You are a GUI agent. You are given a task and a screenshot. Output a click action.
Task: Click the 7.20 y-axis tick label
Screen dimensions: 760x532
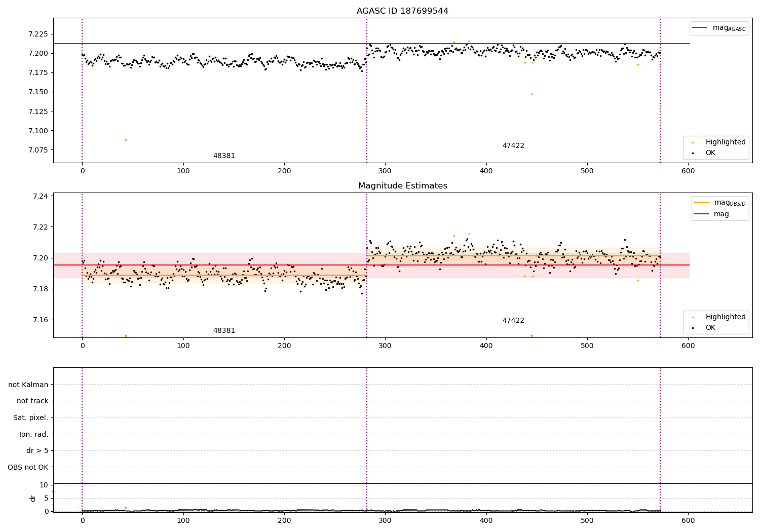(x=40, y=258)
